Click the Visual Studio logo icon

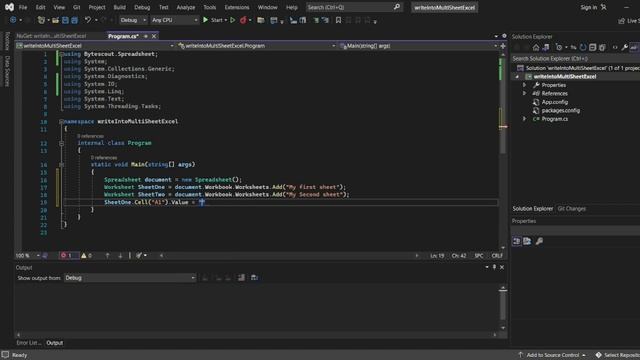(x=9, y=7)
